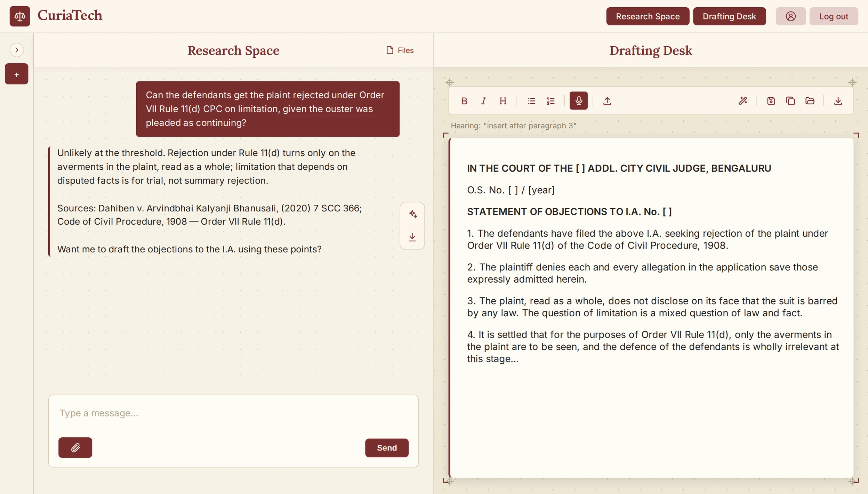Click the CuriaTech brand name
The image size is (868, 494).
pos(70,16)
